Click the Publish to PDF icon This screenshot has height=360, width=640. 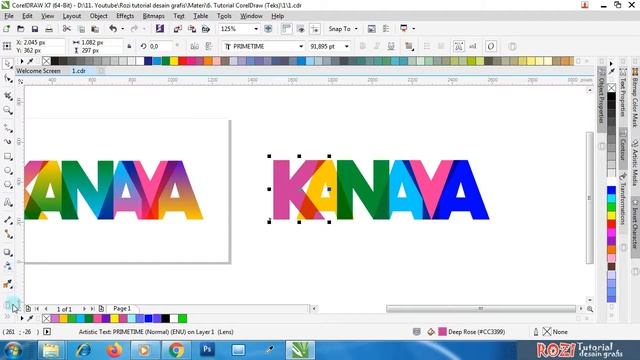[206, 29]
